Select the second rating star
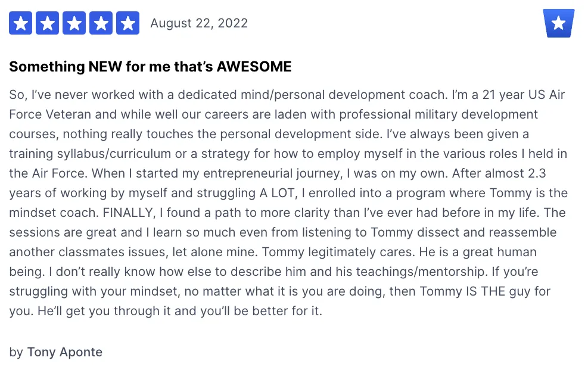This screenshot has height=376, width=588. [47, 23]
